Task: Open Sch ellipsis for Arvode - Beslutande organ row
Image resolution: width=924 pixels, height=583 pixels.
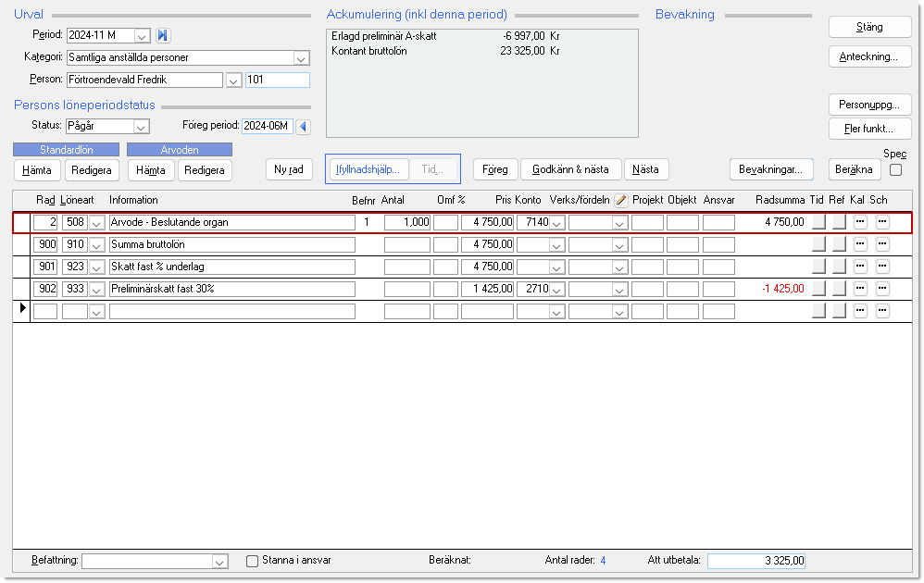Action: coord(882,222)
